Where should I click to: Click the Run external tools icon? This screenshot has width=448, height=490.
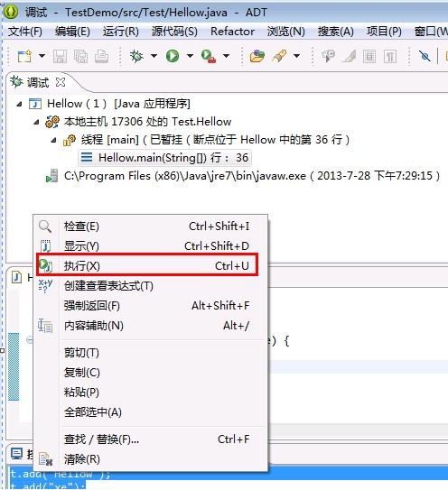tap(209, 56)
